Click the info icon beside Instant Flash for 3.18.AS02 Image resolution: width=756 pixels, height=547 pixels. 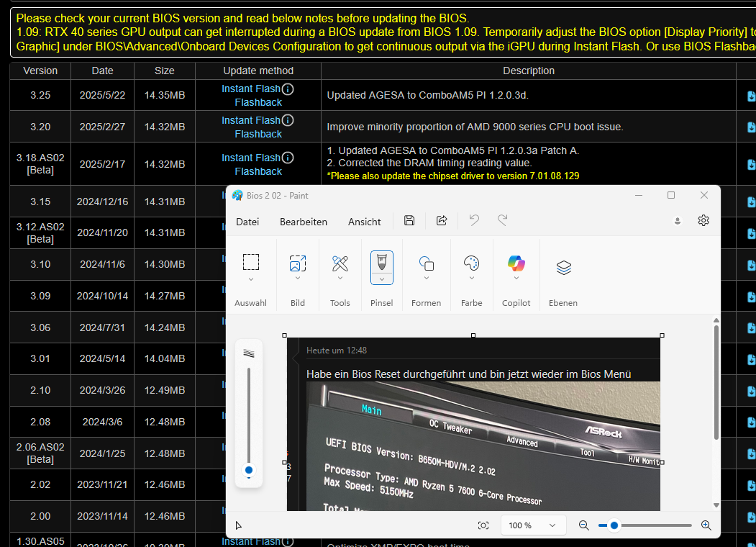click(288, 158)
